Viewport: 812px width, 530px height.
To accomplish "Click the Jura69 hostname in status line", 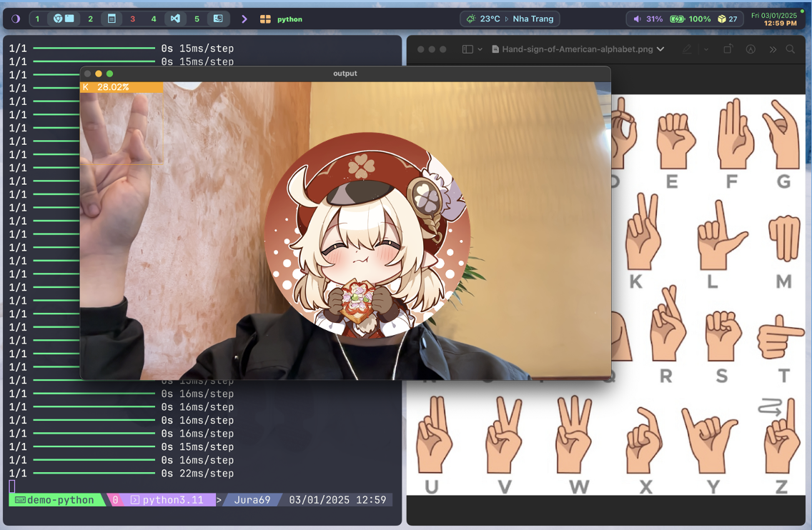I will (x=252, y=500).
